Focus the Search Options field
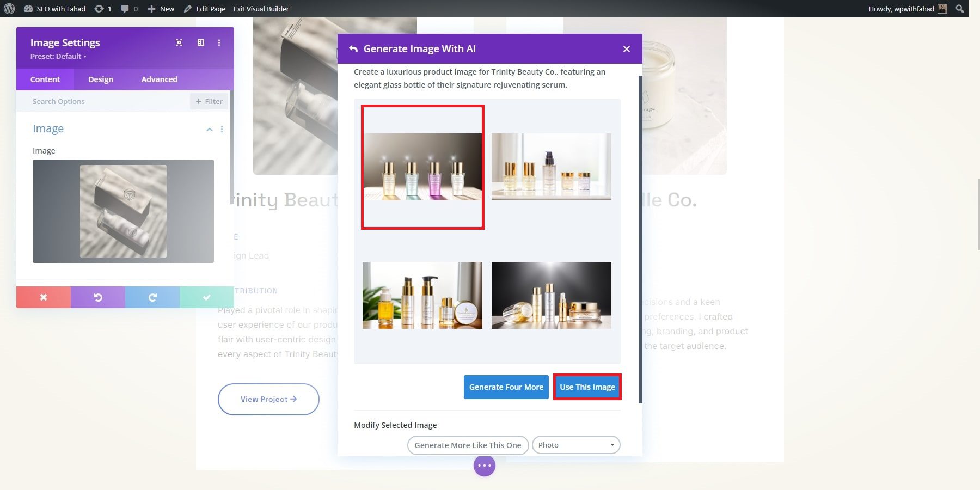The width and height of the screenshot is (980, 490). [x=103, y=101]
